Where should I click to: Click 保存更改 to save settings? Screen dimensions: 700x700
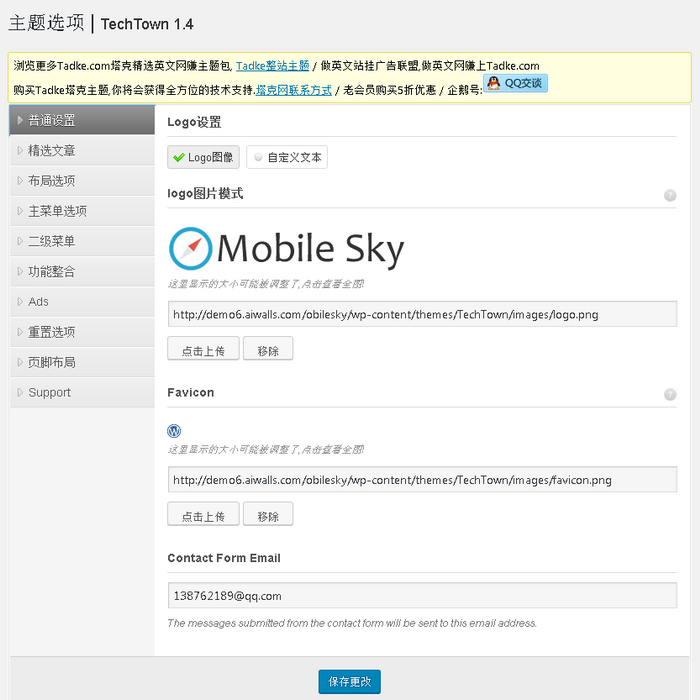click(349, 682)
